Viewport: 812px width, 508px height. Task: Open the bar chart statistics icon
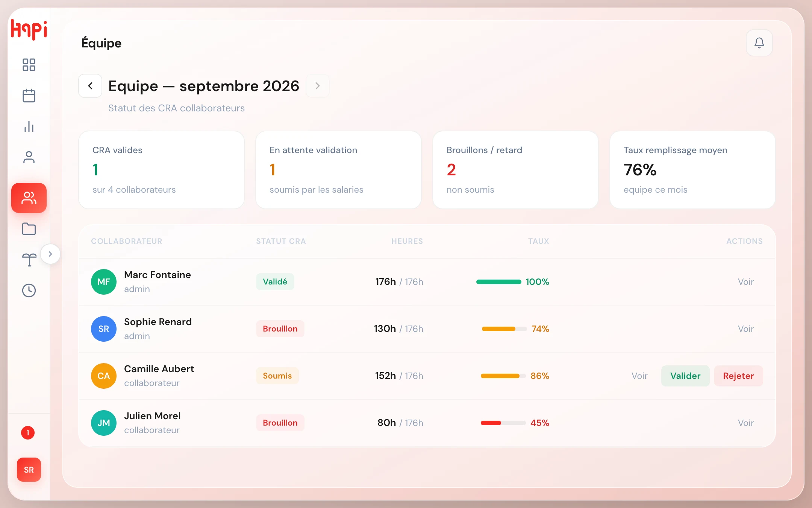[29, 126]
